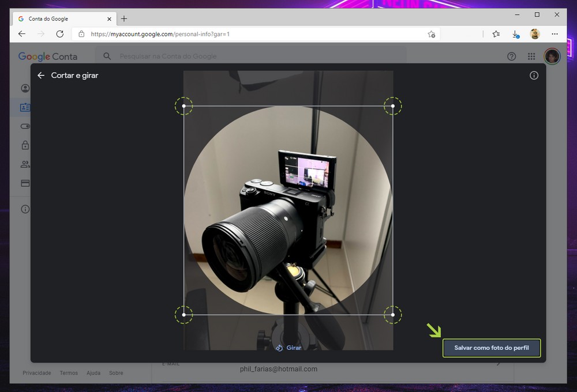Screen dimensions: 577x392
Task: Reload the page with the refresh icon
Action: click(59, 34)
